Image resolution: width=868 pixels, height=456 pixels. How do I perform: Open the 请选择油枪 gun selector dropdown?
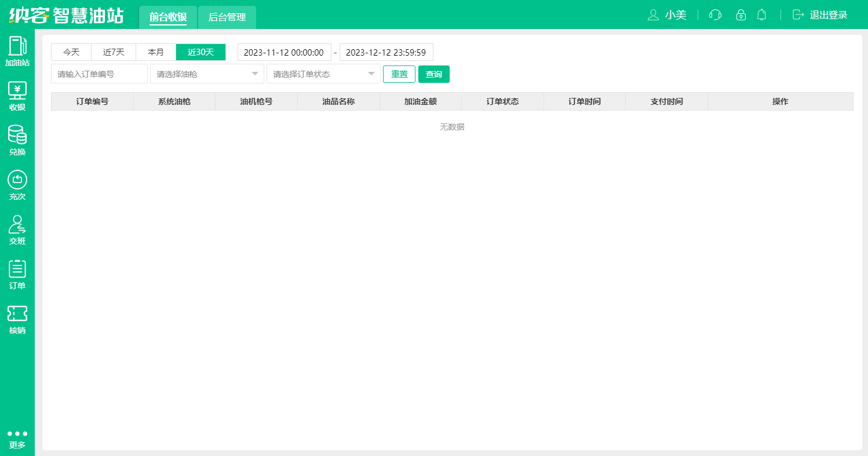pyautogui.click(x=207, y=74)
